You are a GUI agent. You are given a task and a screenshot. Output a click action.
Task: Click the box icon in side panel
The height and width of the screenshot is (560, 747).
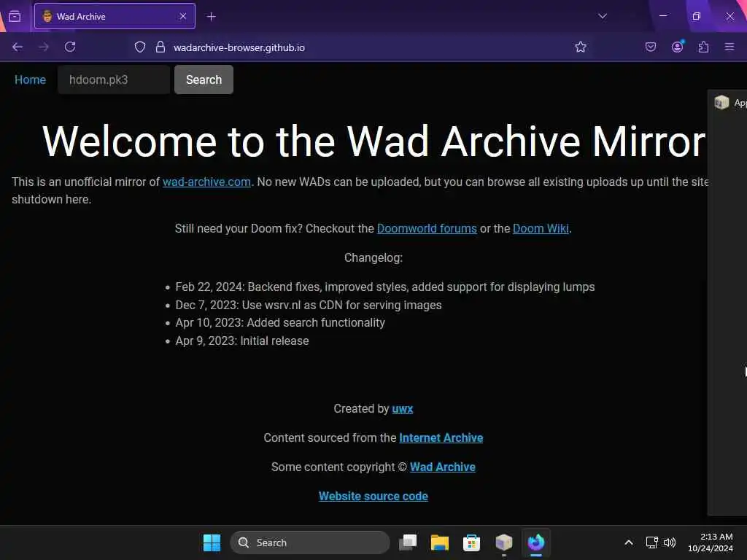pyautogui.click(x=721, y=102)
